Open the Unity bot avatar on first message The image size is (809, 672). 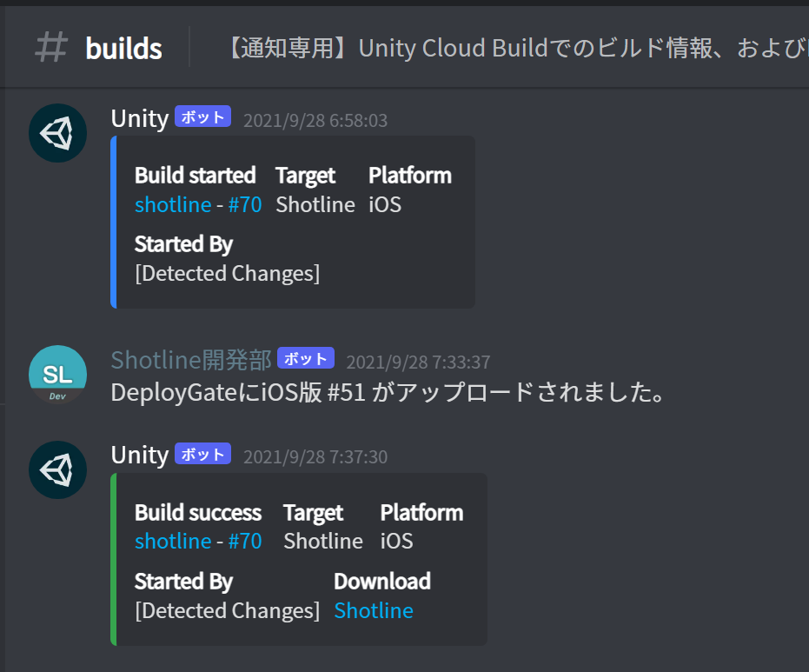coord(57,133)
